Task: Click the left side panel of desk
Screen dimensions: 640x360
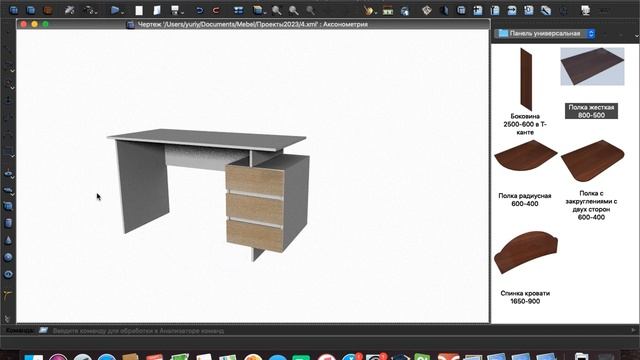Action: [143, 186]
